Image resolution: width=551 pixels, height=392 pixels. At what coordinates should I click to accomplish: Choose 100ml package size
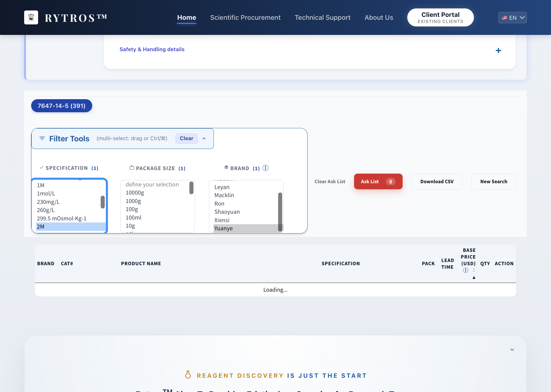(x=157, y=218)
